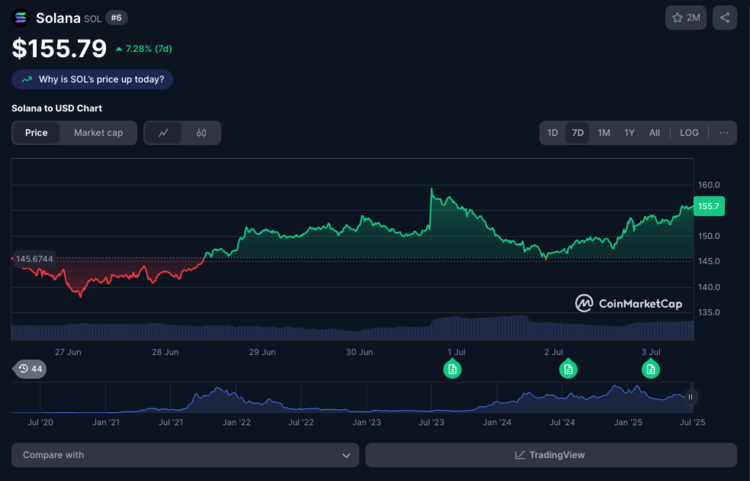Click Jan '23 on the range navigator
750x481 pixels.
coord(366,422)
